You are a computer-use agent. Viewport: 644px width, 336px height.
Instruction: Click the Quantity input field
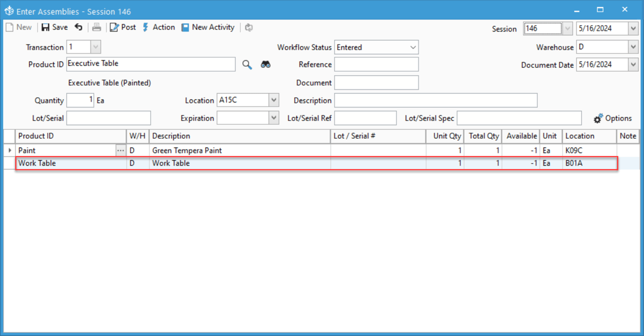point(80,100)
